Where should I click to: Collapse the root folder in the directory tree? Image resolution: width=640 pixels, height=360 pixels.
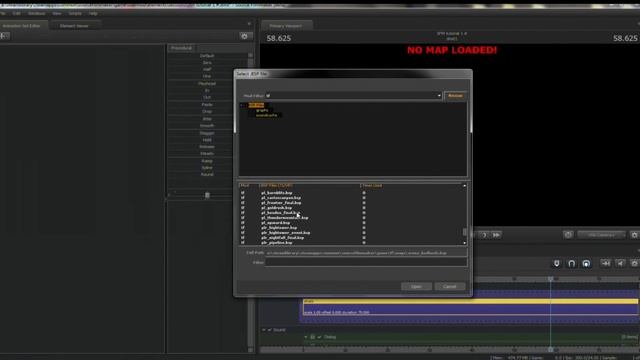pyautogui.click(x=242, y=105)
